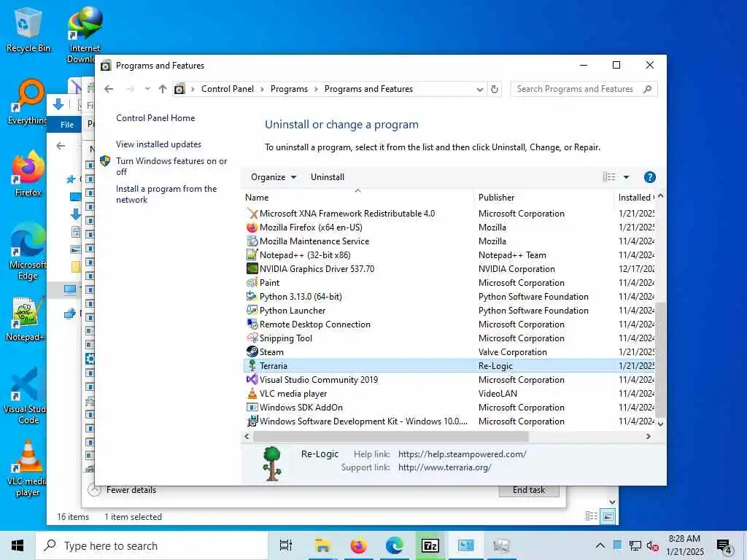
Task: Click the Snipping Tool icon in list
Action: click(252, 338)
